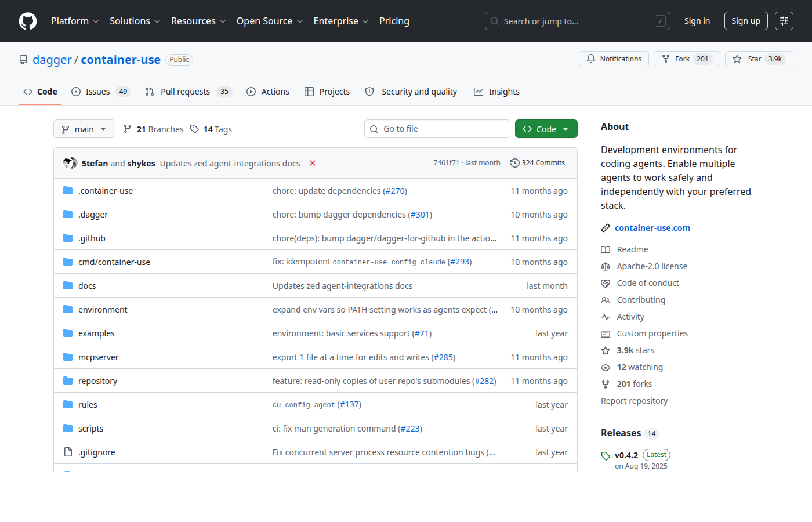Image resolution: width=812 pixels, height=522 pixels.
Task: Open the docs folder icon
Action: coord(68,285)
